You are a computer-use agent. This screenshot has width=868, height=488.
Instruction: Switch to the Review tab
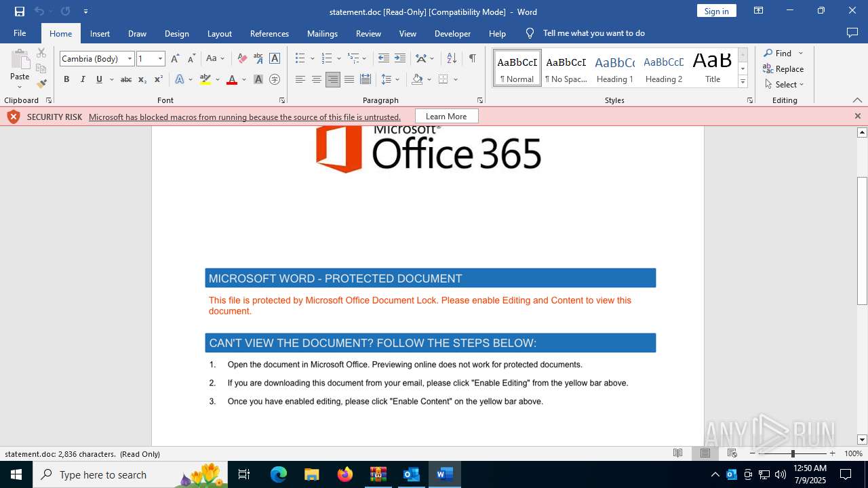coord(368,33)
